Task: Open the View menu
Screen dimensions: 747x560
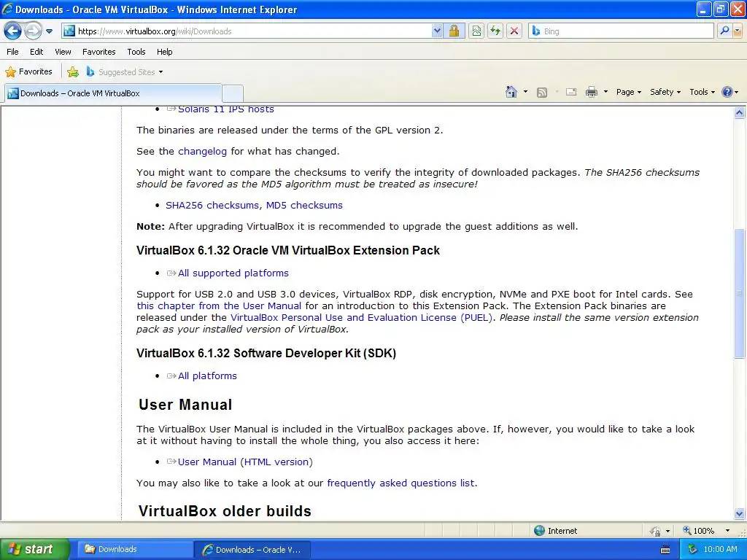Action: 63,52
